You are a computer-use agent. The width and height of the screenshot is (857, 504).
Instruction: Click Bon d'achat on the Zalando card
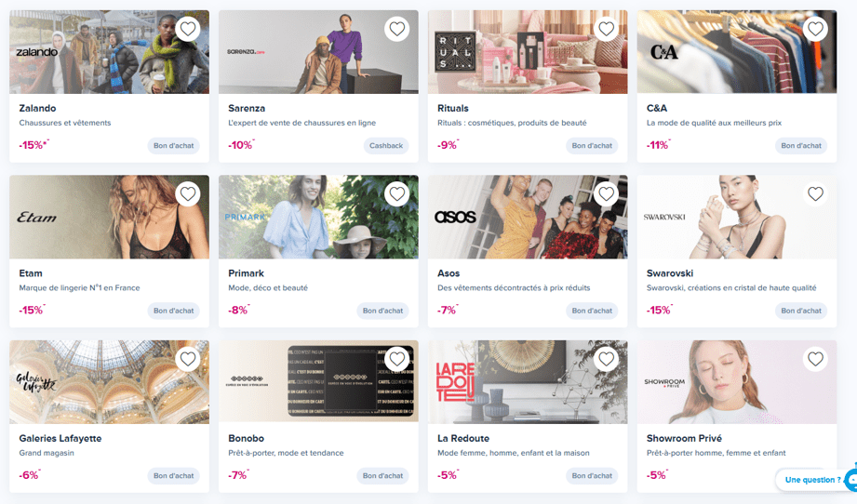click(173, 145)
